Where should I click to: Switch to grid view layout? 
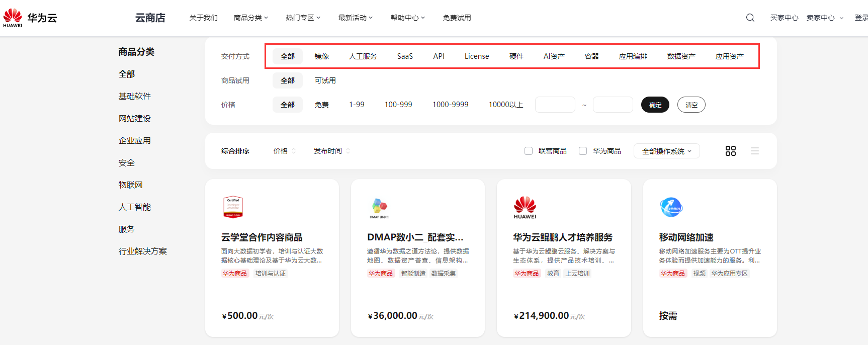[730, 151]
